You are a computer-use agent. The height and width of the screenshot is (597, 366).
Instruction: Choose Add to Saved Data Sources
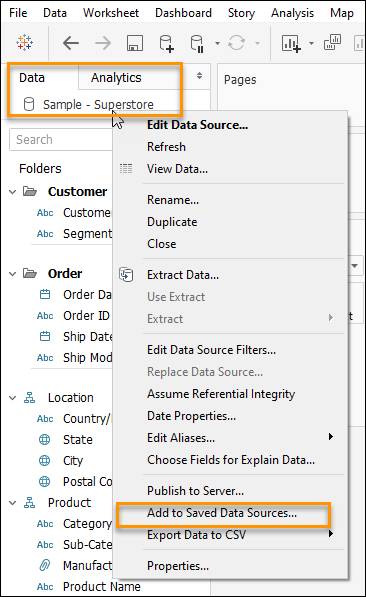pos(222,513)
